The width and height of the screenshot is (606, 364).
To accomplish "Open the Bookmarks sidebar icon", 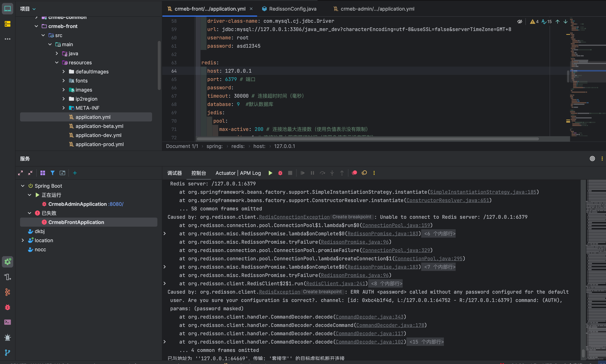I will 7,24.
